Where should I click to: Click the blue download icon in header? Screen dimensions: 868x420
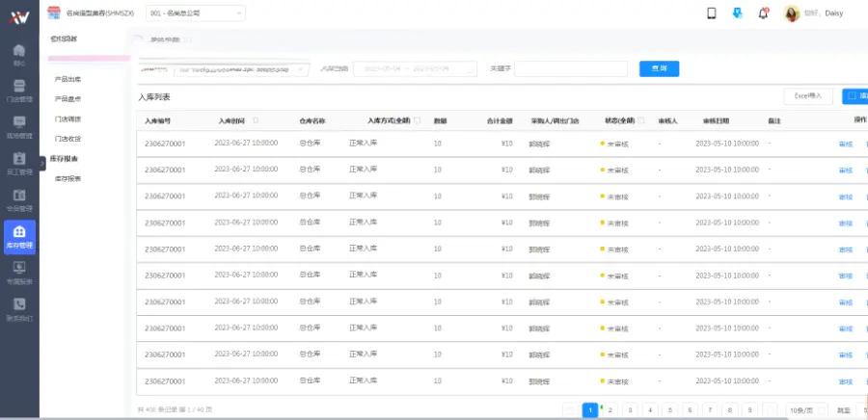[x=738, y=13]
